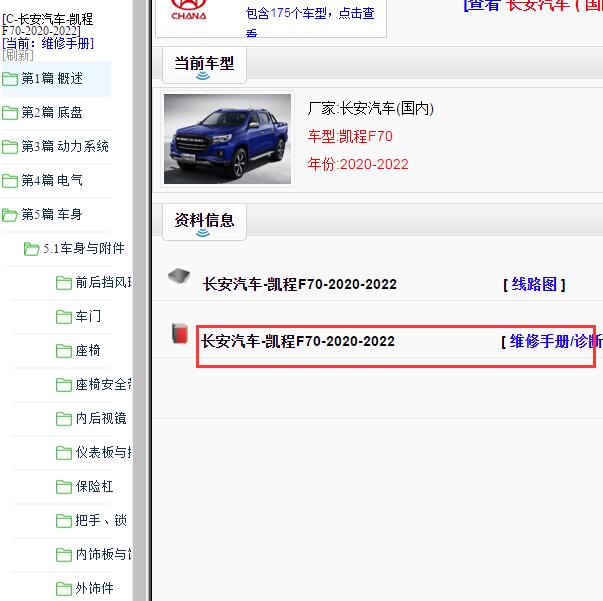Image resolution: width=603 pixels, height=601 pixels.
Task: Click the folder icon beside 座椅安全带
Action: point(64,385)
